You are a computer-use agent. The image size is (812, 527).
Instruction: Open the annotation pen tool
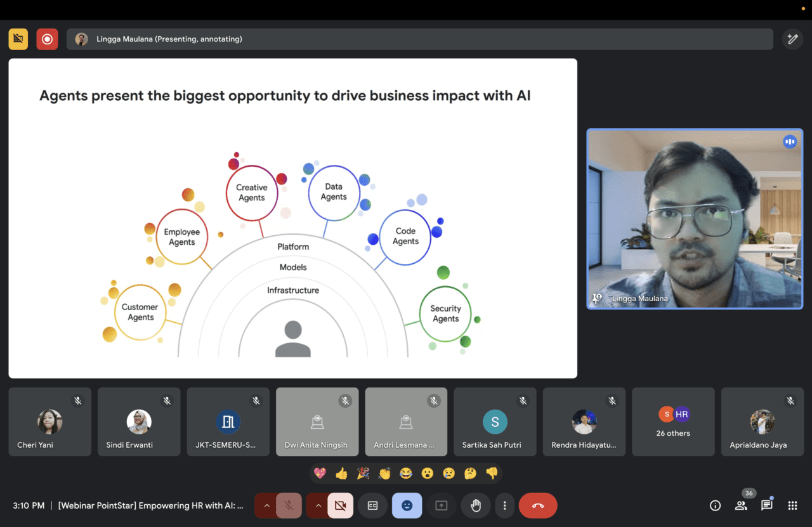click(792, 39)
